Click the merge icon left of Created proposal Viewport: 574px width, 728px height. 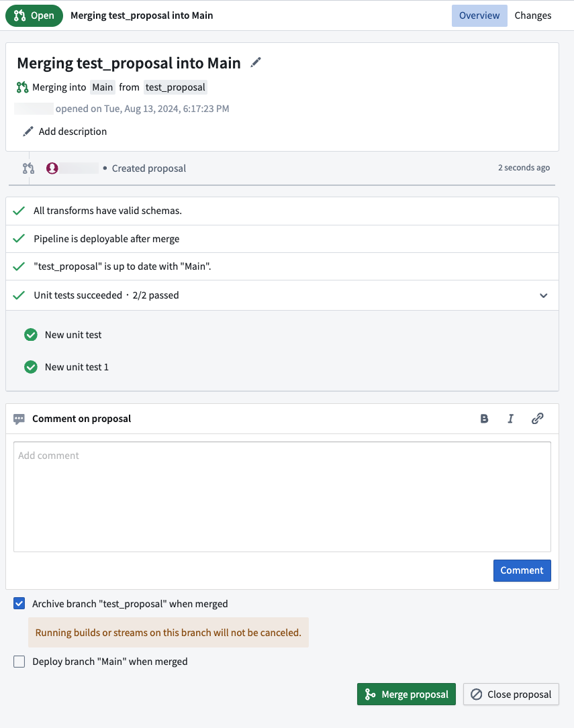(28, 168)
